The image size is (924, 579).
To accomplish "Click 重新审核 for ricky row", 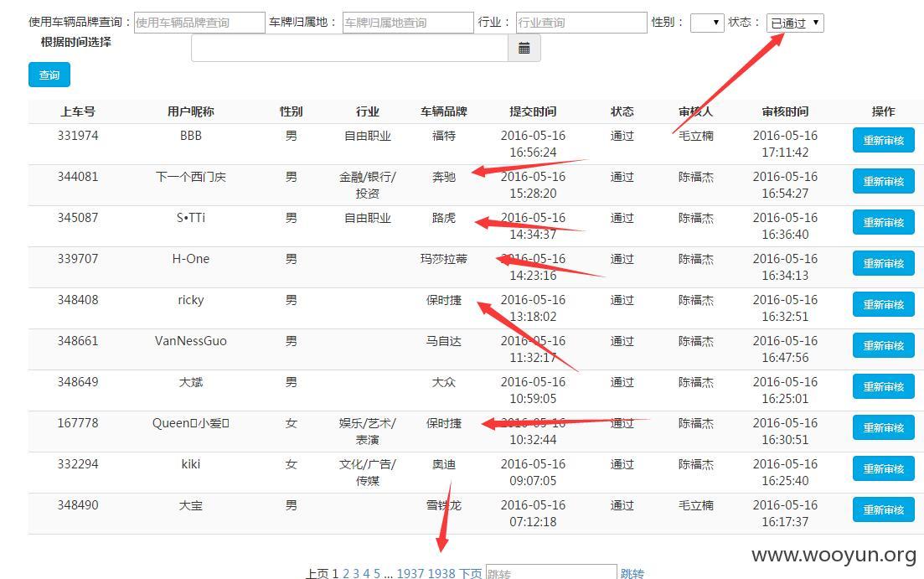I will point(883,305).
